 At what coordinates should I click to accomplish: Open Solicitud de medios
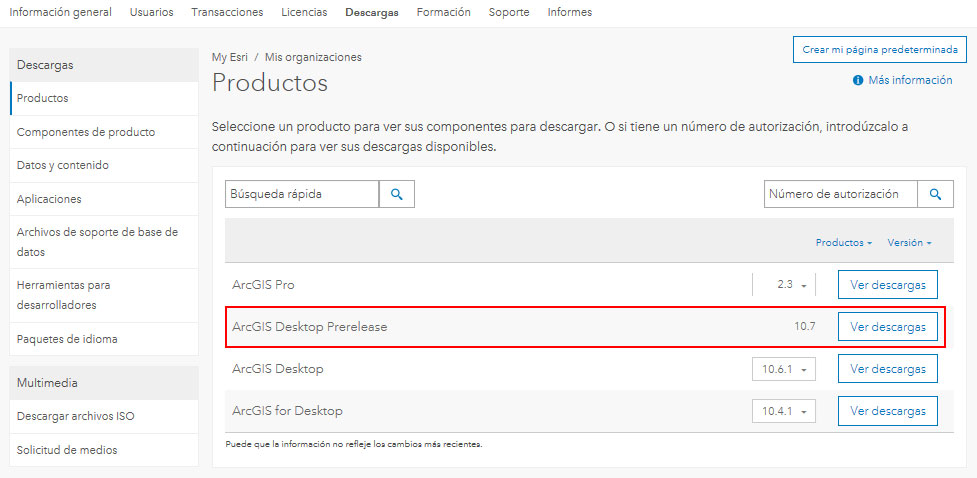104,450
